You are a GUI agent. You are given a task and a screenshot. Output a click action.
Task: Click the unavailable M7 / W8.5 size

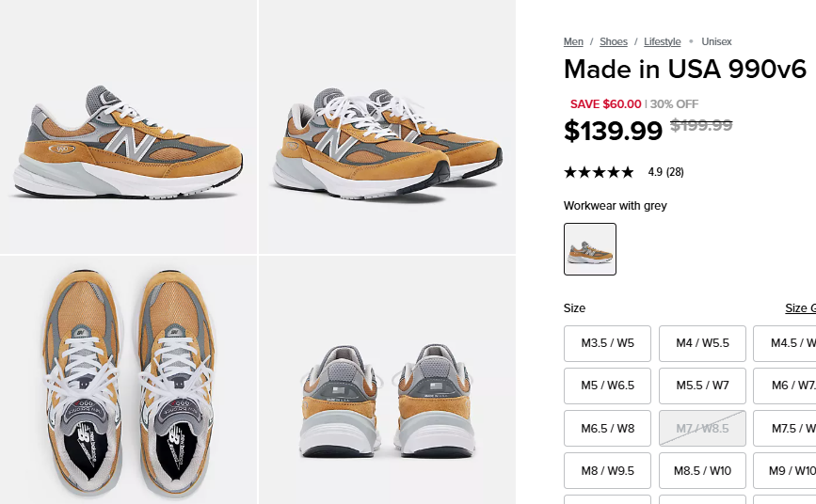pos(702,429)
